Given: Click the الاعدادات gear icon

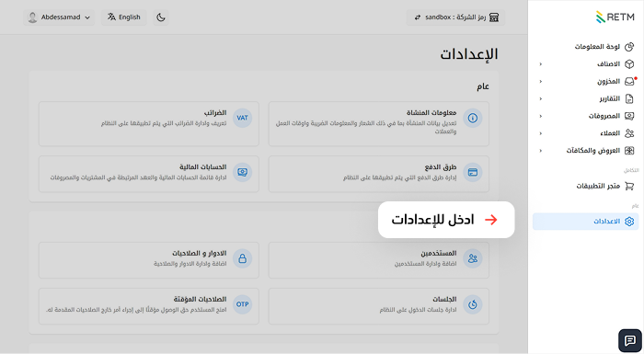Looking at the screenshot, I should [x=628, y=222].
